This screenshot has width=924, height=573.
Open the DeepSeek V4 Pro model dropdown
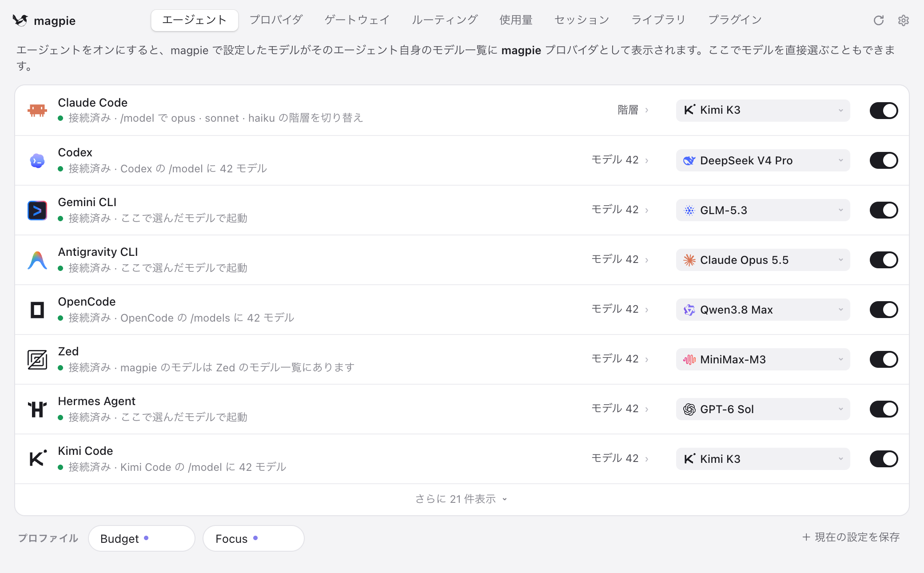click(763, 160)
